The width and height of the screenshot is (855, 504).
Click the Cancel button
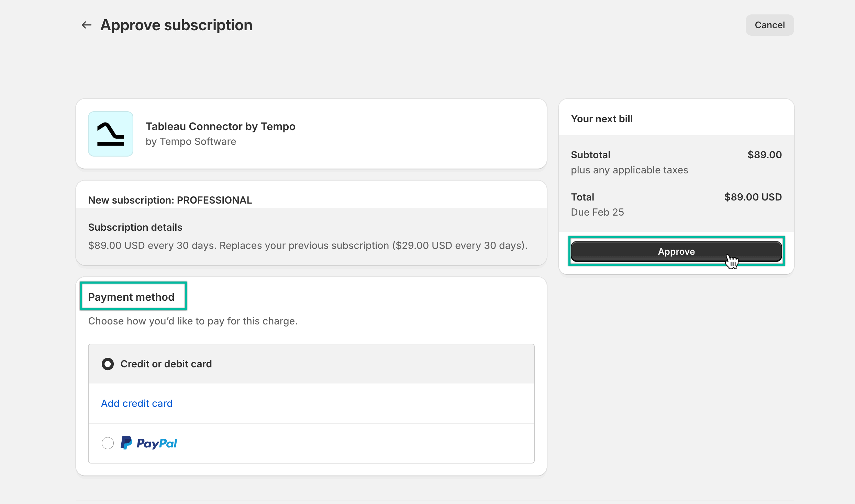click(769, 25)
